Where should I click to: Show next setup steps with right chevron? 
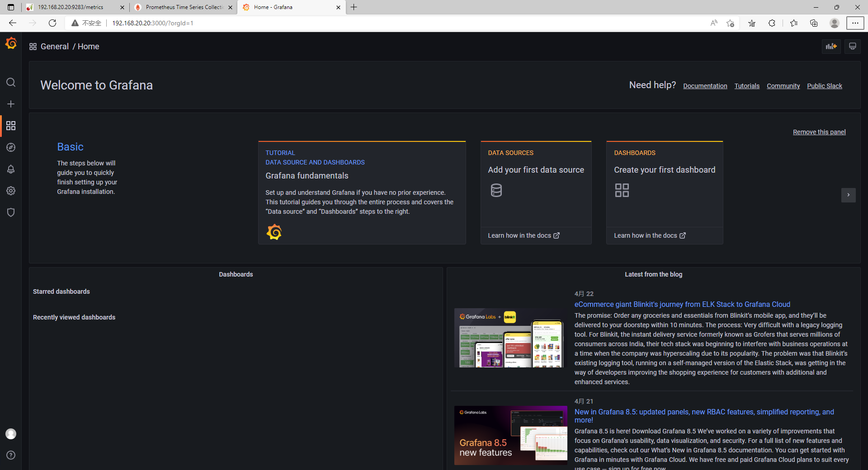pos(849,195)
